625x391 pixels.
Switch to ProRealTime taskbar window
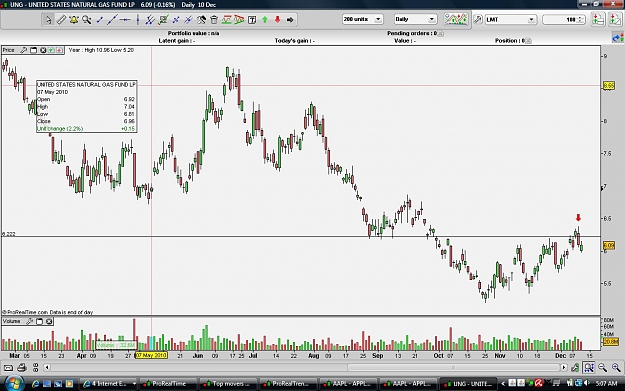point(168,384)
